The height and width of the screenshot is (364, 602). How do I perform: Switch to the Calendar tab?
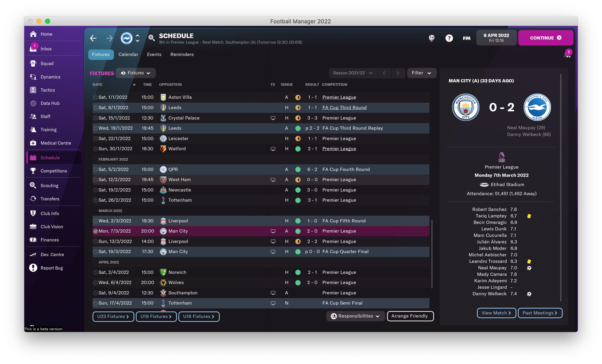coord(128,54)
